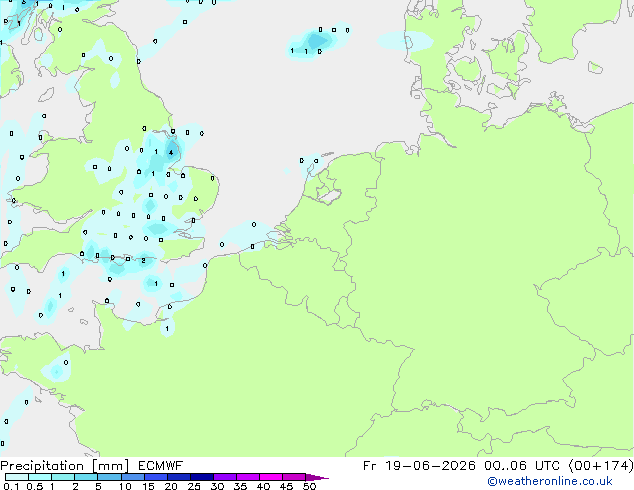Click the '2' precipitation value over southern England
Viewport: 634px width, 490px height.
[143, 261]
